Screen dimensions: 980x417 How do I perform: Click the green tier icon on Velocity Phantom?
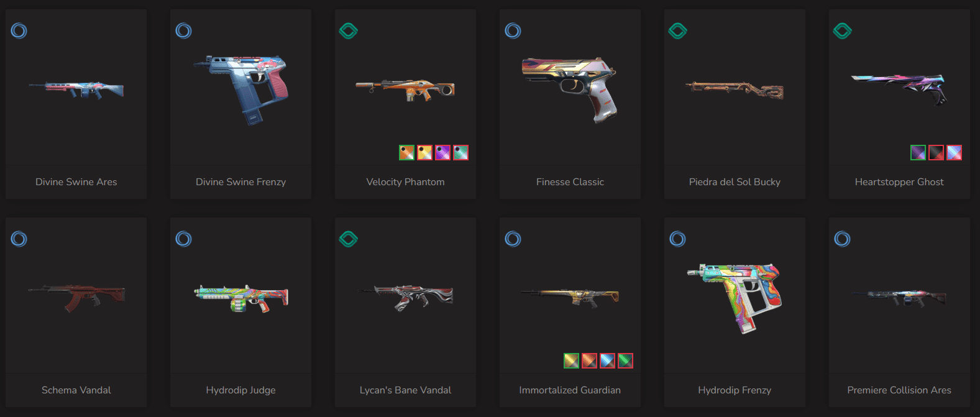click(349, 30)
